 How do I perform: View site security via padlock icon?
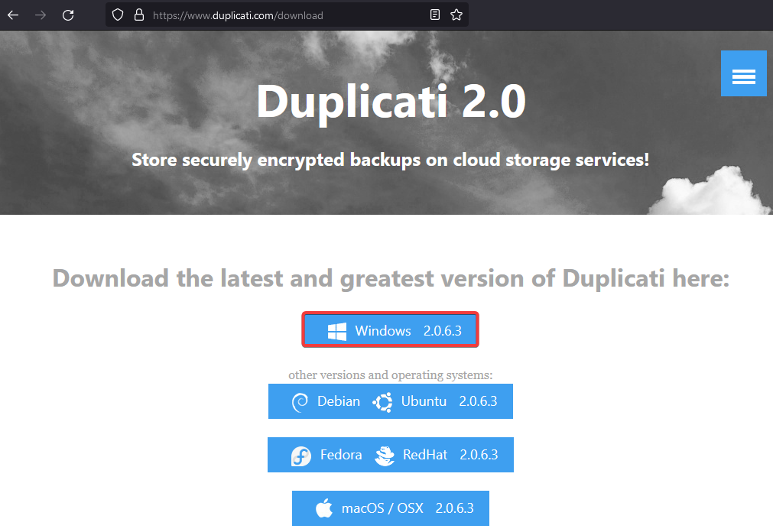[x=139, y=15]
